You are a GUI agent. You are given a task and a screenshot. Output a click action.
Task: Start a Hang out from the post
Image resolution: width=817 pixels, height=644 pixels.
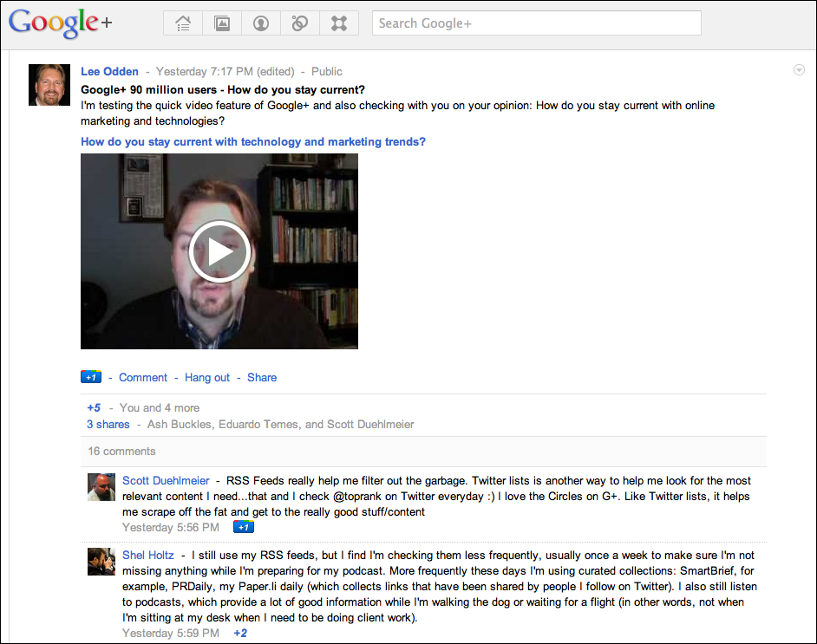click(x=207, y=377)
